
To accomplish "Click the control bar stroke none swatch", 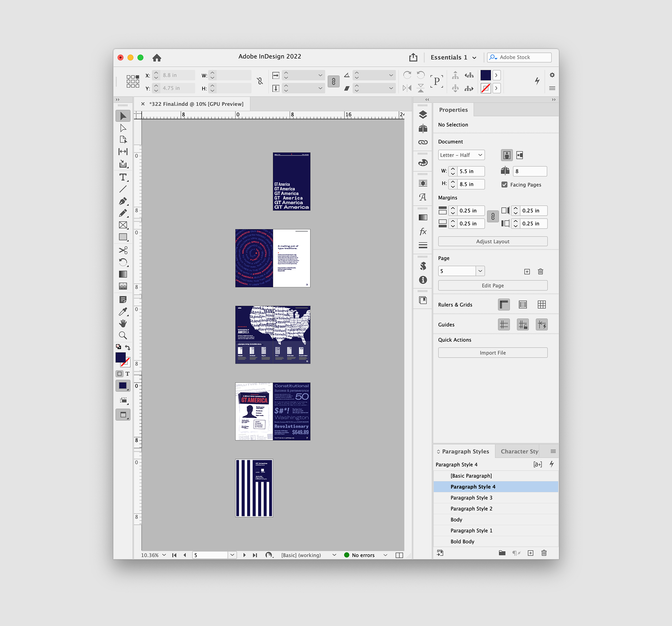I will (485, 88).
